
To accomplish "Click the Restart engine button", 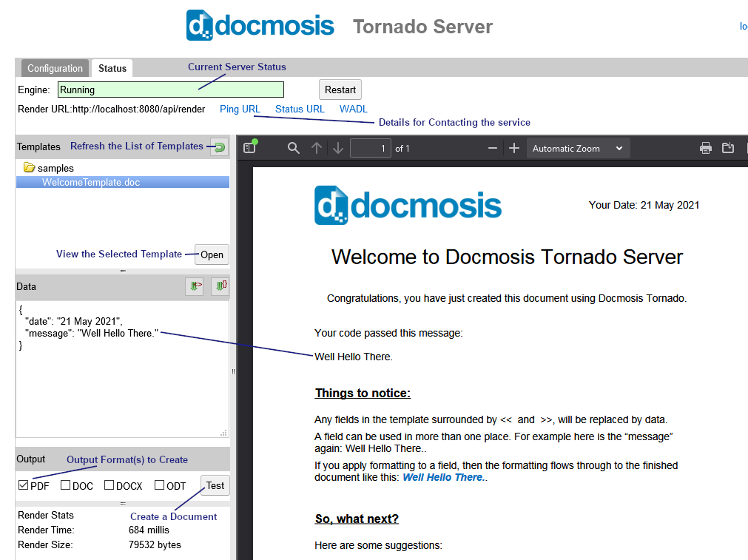I will (x=340, y=90).
